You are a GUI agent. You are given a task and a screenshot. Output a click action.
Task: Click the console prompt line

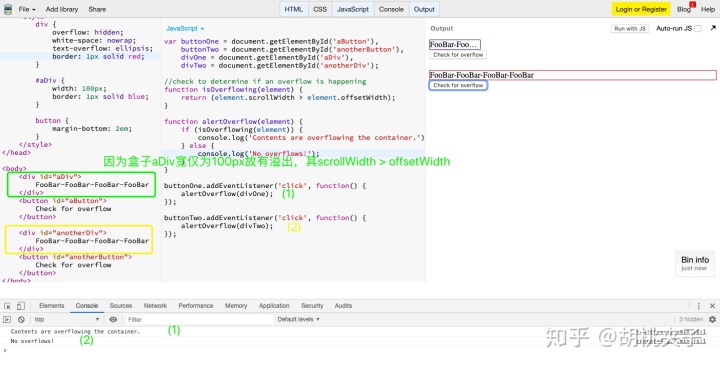[360, 351]
